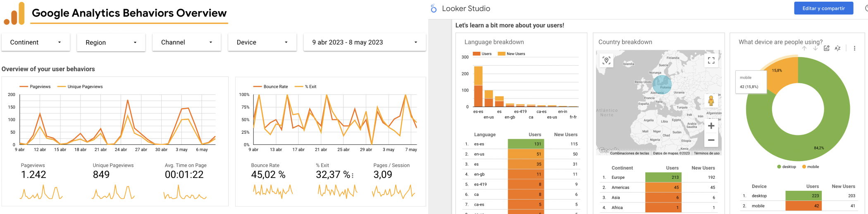Sort device table by Device column header
The image size is (868, 214).
coord(759,186)
